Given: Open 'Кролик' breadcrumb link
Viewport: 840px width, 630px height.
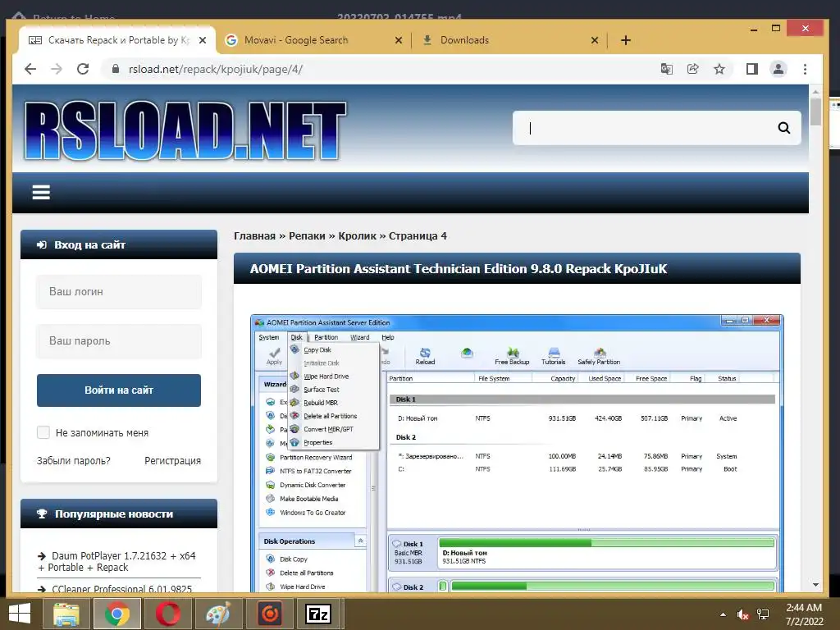Looking at the screenshot, I should pos(358,236).
